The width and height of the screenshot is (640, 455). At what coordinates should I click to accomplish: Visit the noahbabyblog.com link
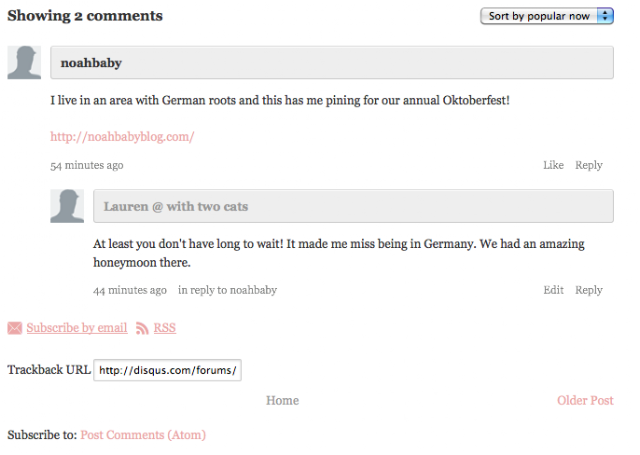point(122,137)
